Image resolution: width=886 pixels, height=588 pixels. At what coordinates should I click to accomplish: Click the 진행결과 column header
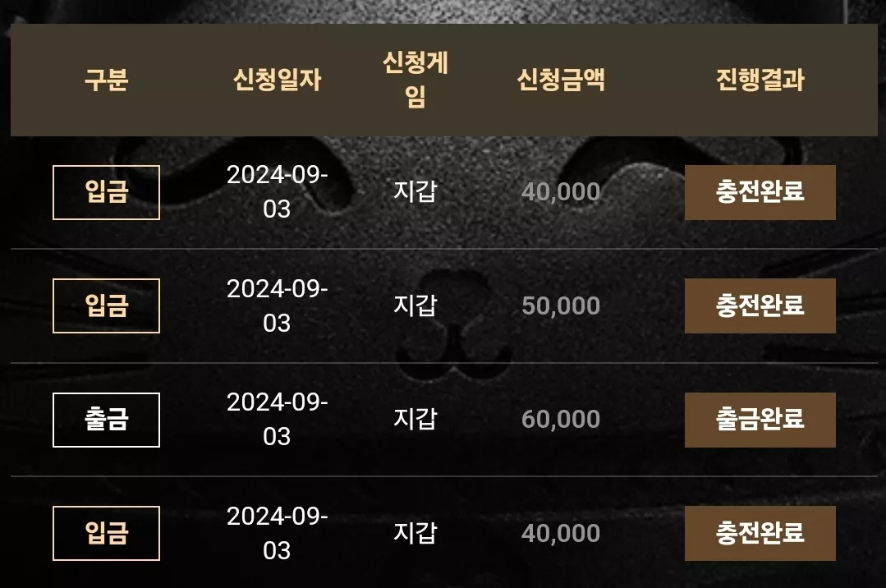click(760, 80)
